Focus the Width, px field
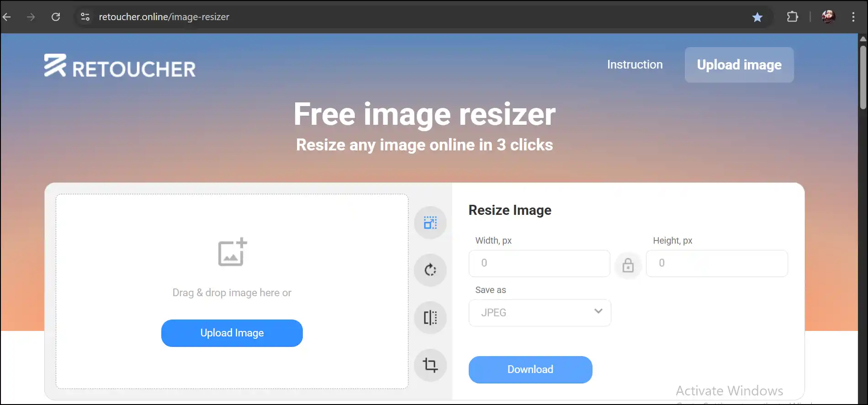The image size is (868, 405). point(540,263)
